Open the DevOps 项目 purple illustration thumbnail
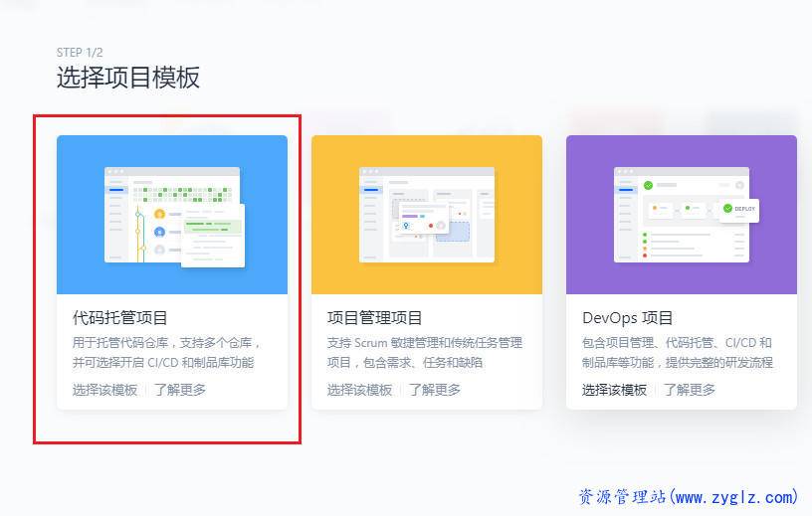 682,215
